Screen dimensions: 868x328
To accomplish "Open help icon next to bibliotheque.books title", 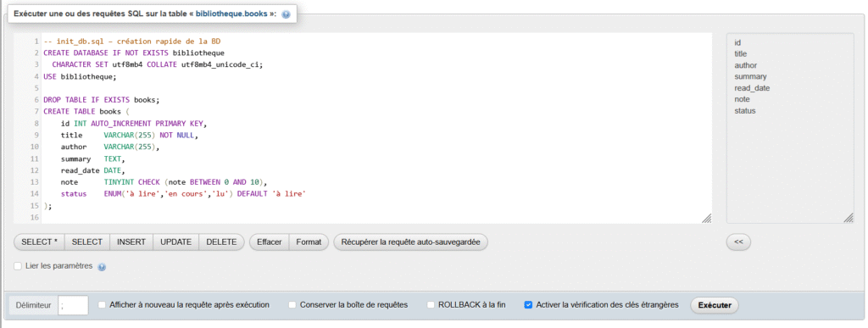I will (x=286, y=14).
